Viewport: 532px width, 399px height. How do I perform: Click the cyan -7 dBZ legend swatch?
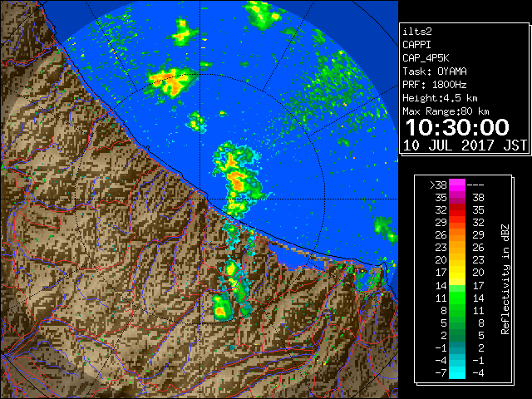point(457,373)
